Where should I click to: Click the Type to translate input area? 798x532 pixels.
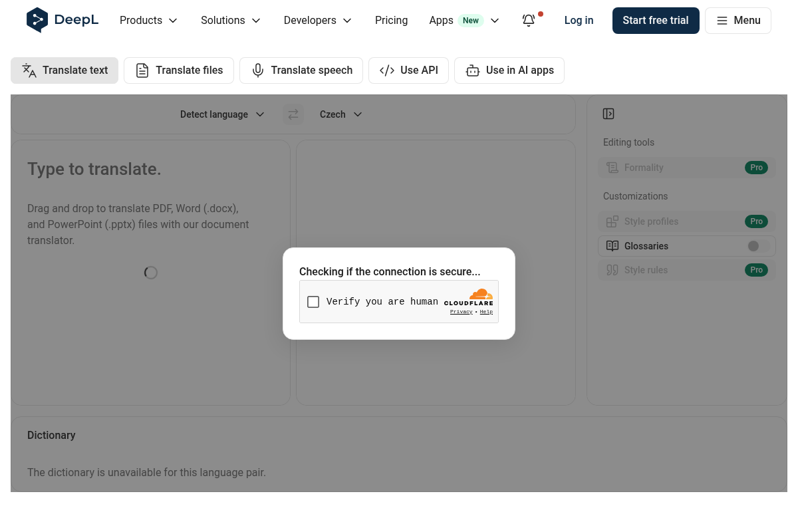pos(150,273)
